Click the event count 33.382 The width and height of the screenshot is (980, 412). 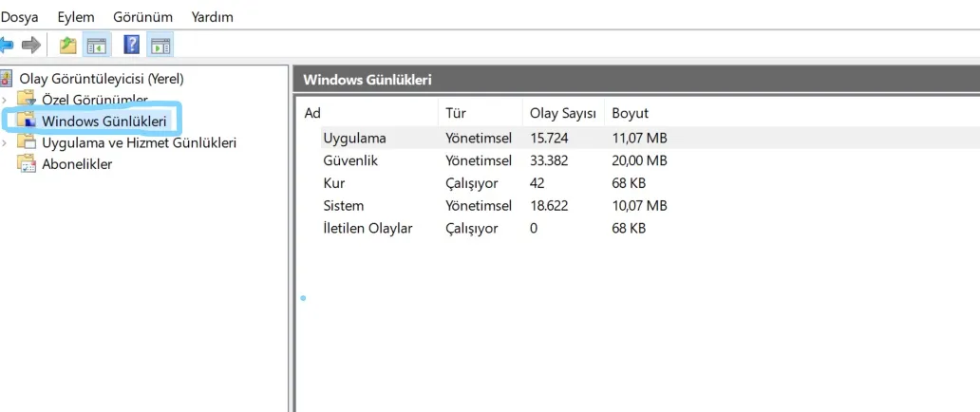coord(549,160)
